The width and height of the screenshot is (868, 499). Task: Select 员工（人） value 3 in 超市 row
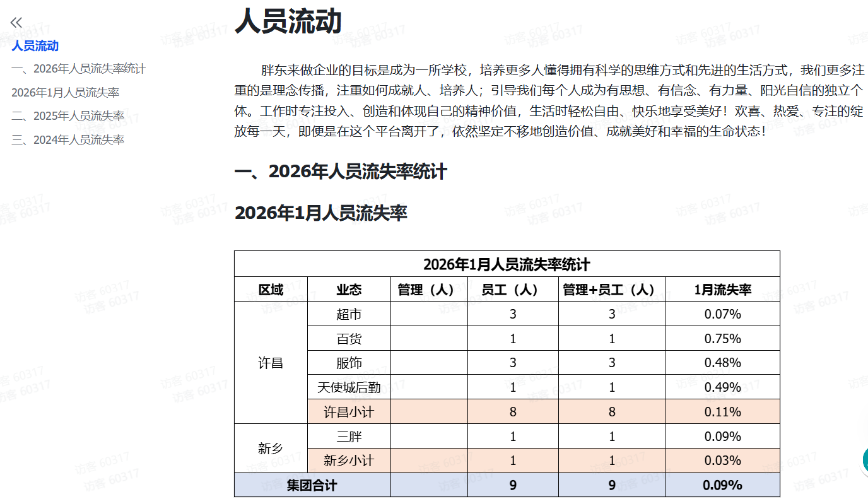click(513, 314)
